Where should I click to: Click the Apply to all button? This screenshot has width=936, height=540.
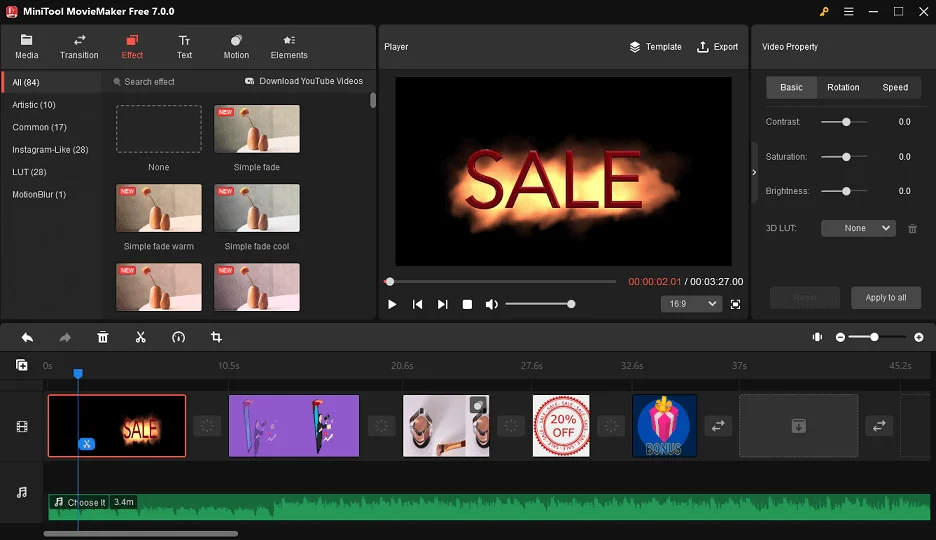[886, 298]
